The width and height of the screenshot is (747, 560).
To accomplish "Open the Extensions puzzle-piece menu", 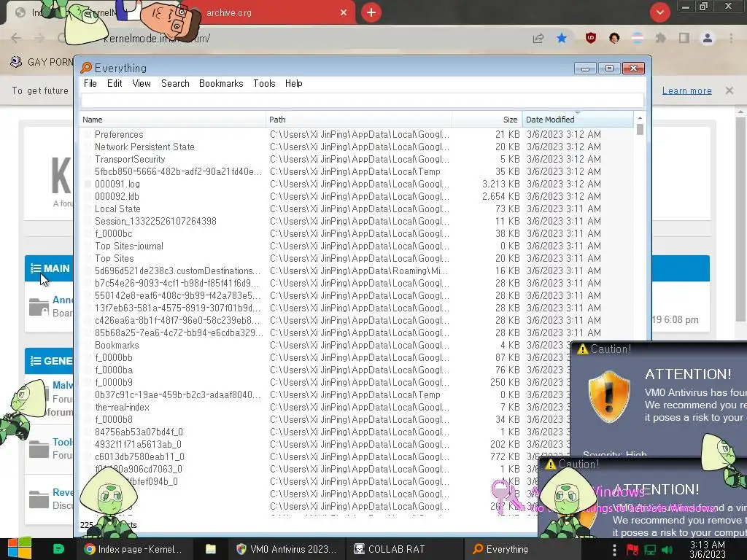I will (660, 38).
